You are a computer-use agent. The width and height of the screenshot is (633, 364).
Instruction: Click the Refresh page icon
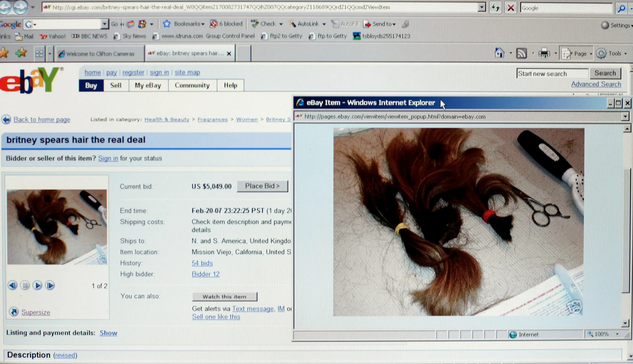(x=495, y=8)
